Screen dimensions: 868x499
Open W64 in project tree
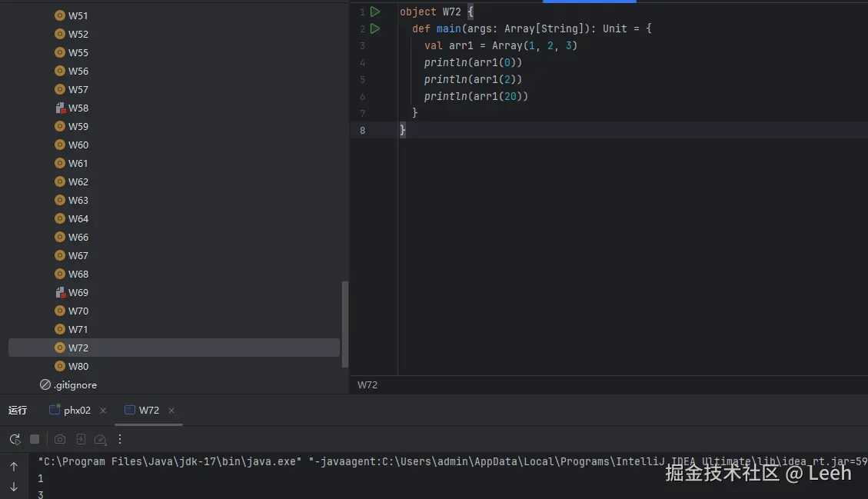click(x=78, y=219)
